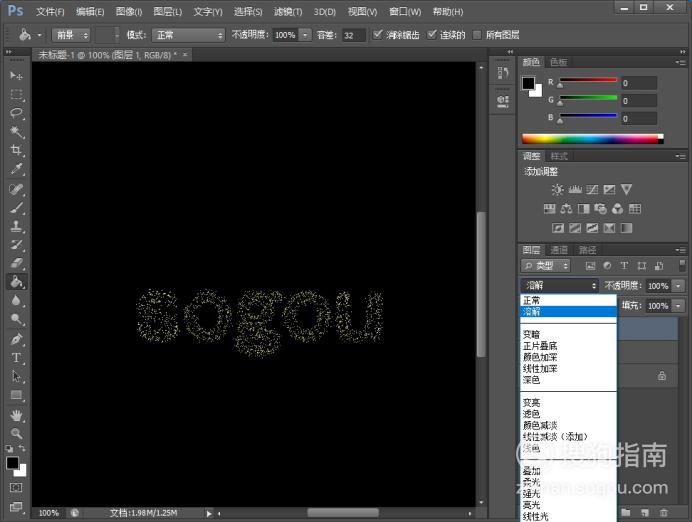Enable the all layers checkbox
Viewport: 692px width, 522px height.
(477, 35)
